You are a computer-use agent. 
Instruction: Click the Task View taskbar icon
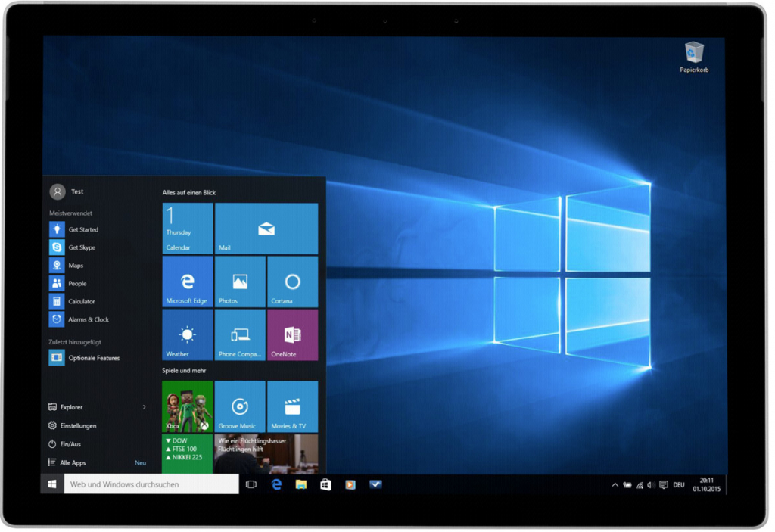(x=251, y=484)
